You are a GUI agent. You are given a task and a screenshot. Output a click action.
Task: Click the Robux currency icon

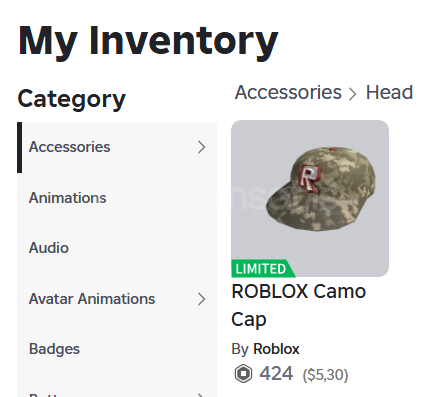243,373
